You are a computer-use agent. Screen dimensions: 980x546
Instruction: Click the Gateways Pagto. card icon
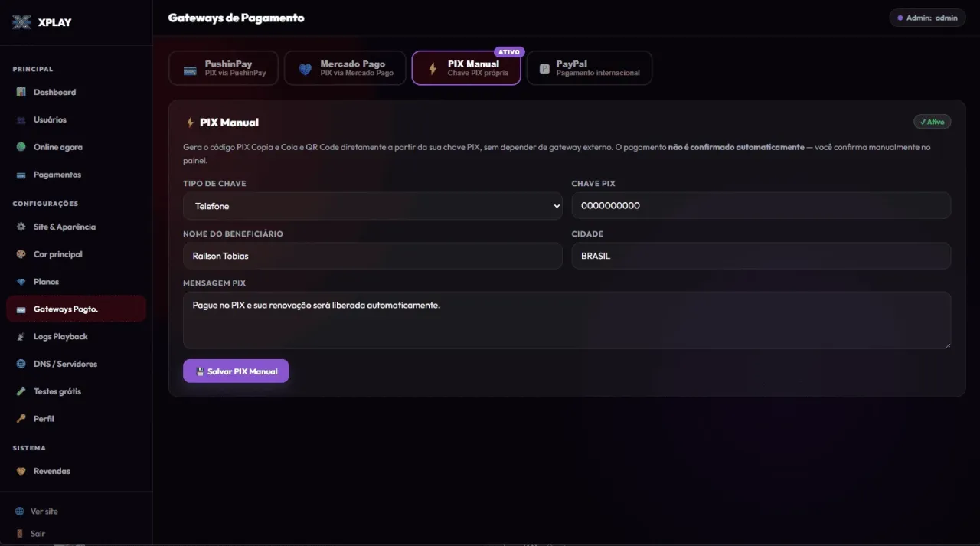pos(21,309)
